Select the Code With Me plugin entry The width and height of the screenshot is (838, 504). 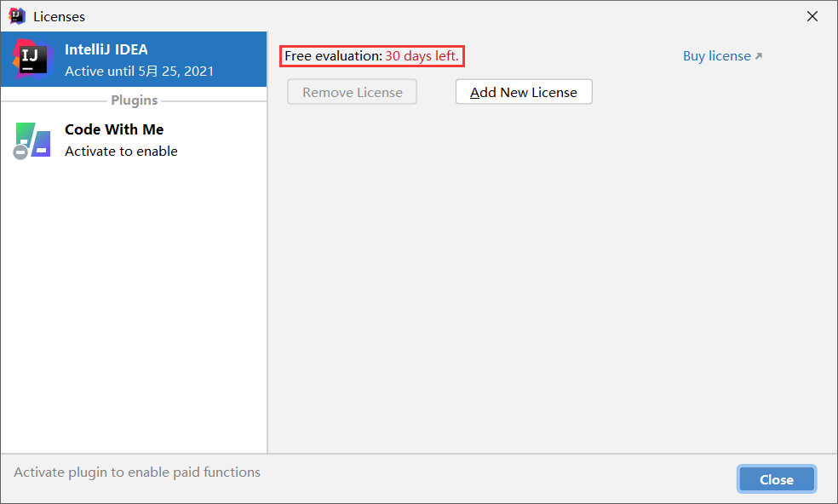pos(134,140)
